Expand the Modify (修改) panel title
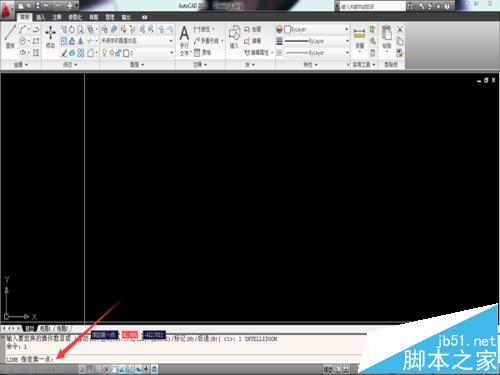The height and width of the screenshot is (375, 500). coord(70,64)
